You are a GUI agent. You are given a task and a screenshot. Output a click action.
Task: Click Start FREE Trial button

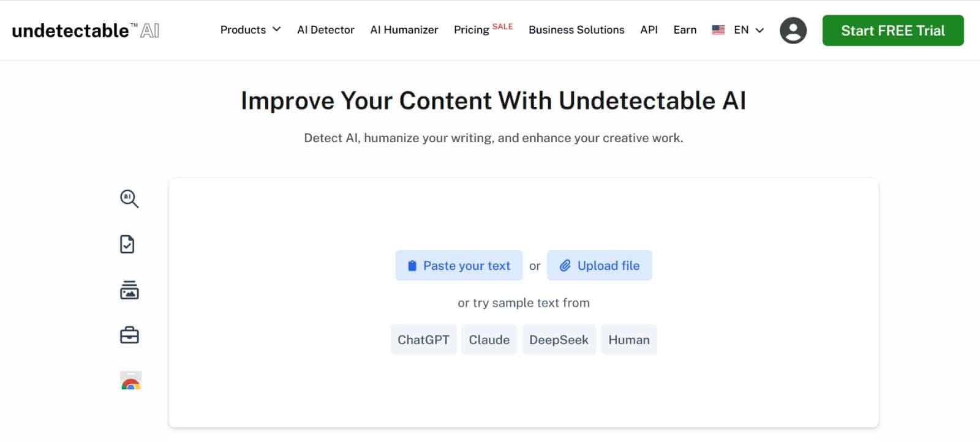pyautogui.click(x=893, y=31)
